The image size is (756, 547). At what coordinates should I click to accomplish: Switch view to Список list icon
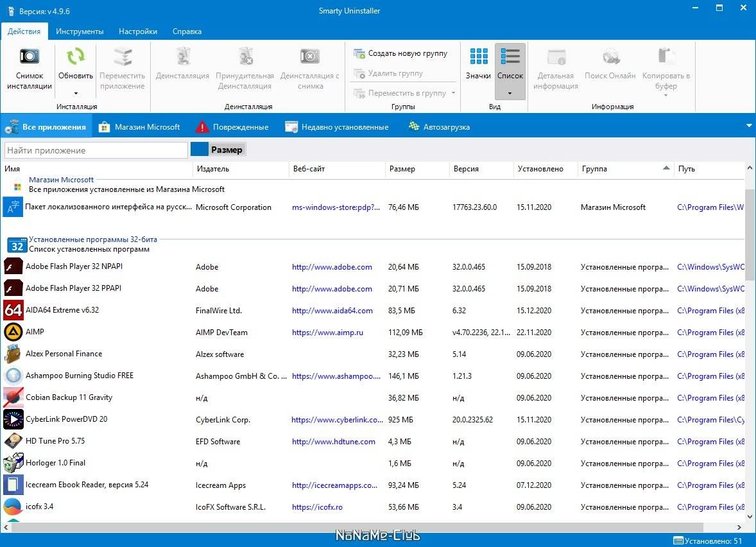click(x=510, y=56)
